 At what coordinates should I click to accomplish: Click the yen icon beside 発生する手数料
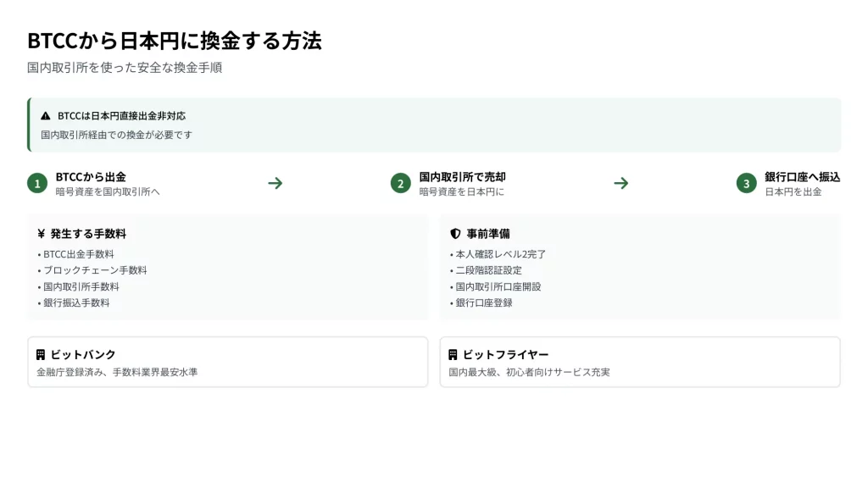coord(41,234)
